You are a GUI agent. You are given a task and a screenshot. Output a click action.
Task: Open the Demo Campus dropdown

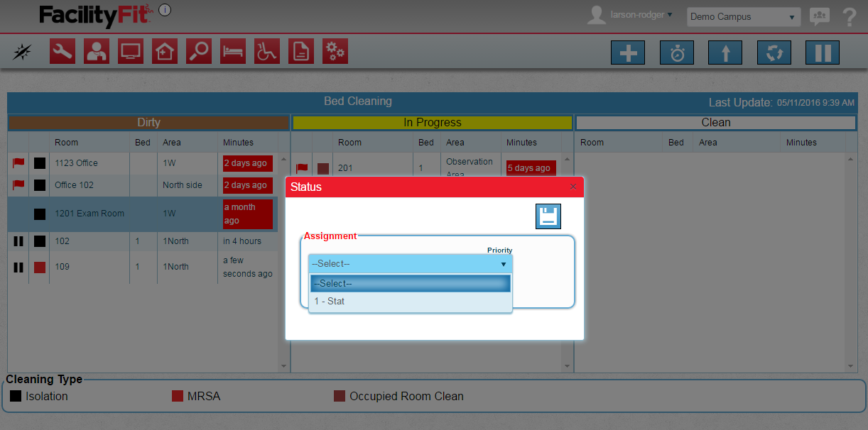[x=743, y=17]
